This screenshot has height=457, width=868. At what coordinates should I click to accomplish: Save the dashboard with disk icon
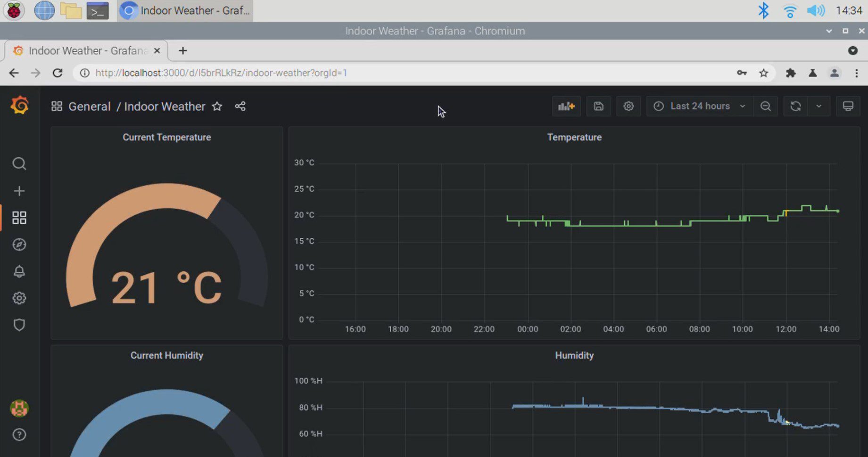point(598,106)
